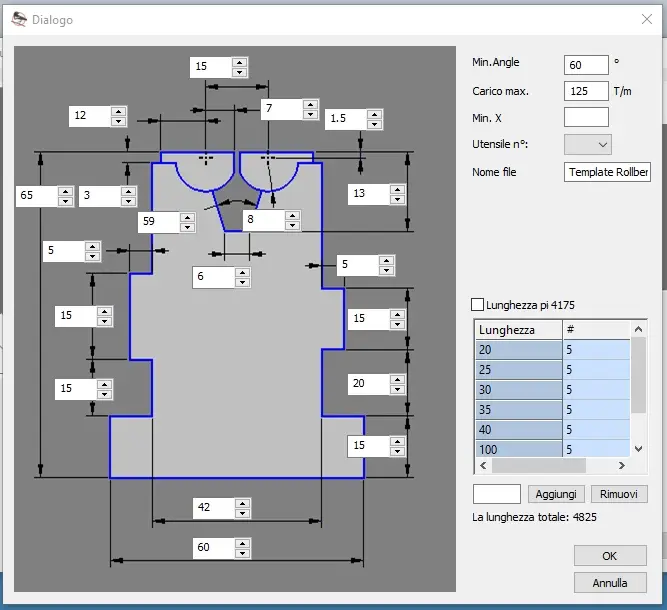The width and height of the screenshot is (667, 610).
Task: Click the Min.Angle input field
Action: point(586,65)
